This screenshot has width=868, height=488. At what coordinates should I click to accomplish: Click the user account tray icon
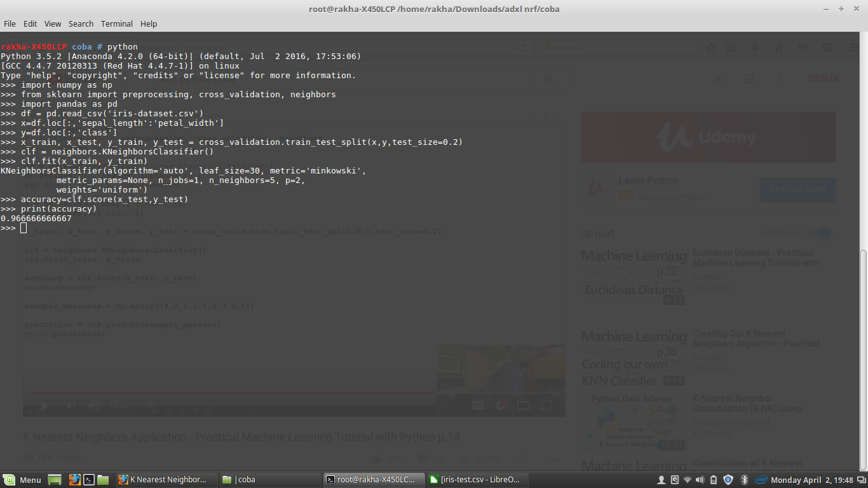[661, 480]
